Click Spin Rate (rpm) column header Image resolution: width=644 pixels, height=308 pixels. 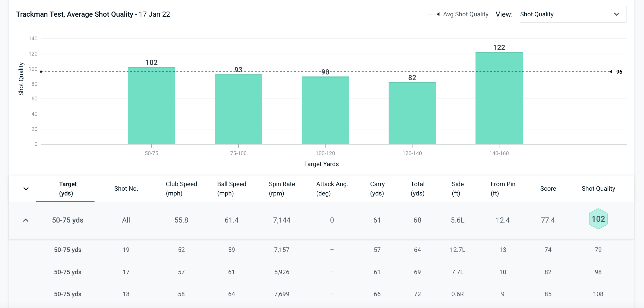point(282,188)
